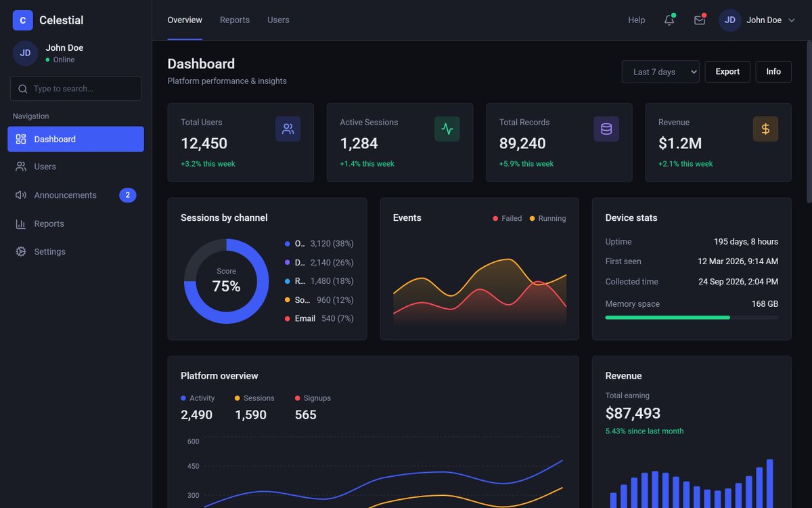Open Dashboard in the sidebar navigation

point(76,139)
